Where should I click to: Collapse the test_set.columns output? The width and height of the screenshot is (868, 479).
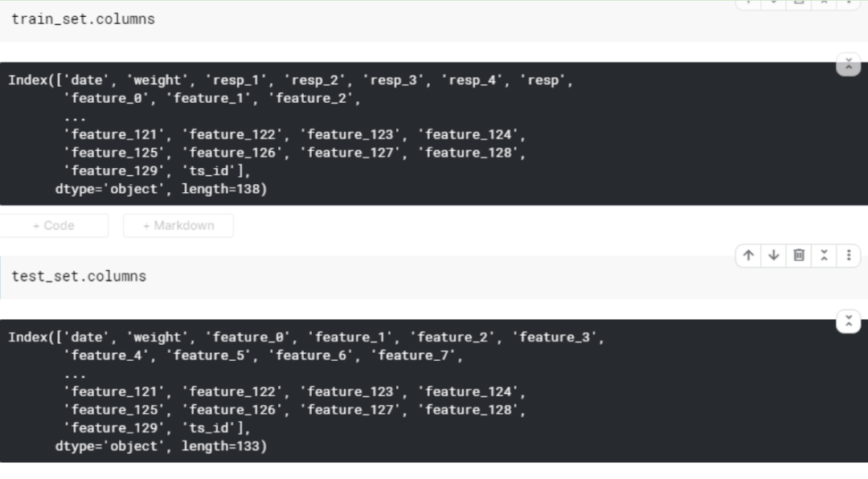click(848, 321)
